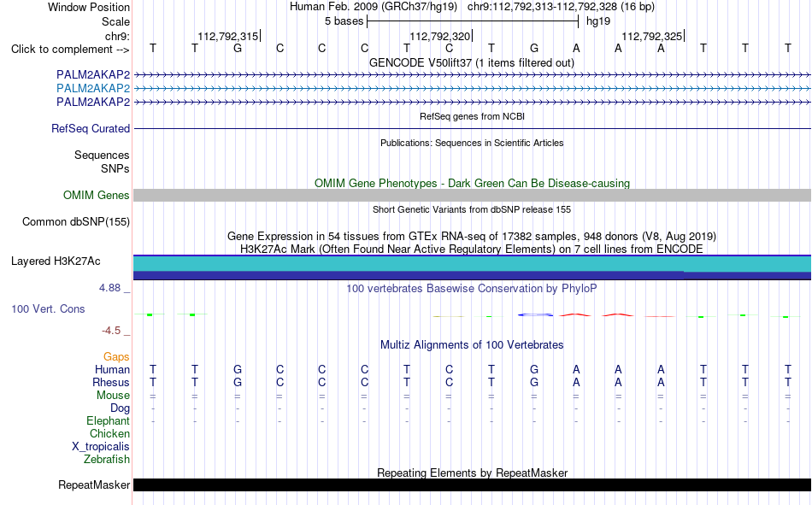Click the black RepeatMasker element bar
Viewport: 812px width, 505px height.
[x=472, y=484]
